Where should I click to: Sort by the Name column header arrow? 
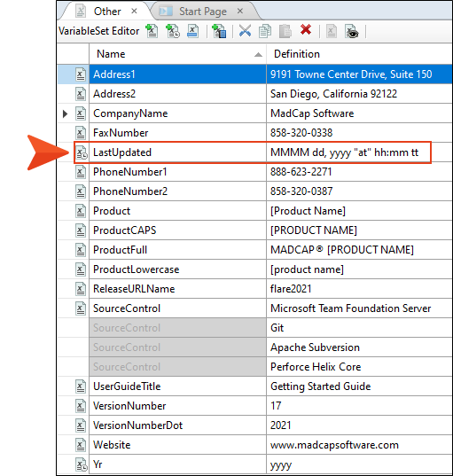(258, 55)
